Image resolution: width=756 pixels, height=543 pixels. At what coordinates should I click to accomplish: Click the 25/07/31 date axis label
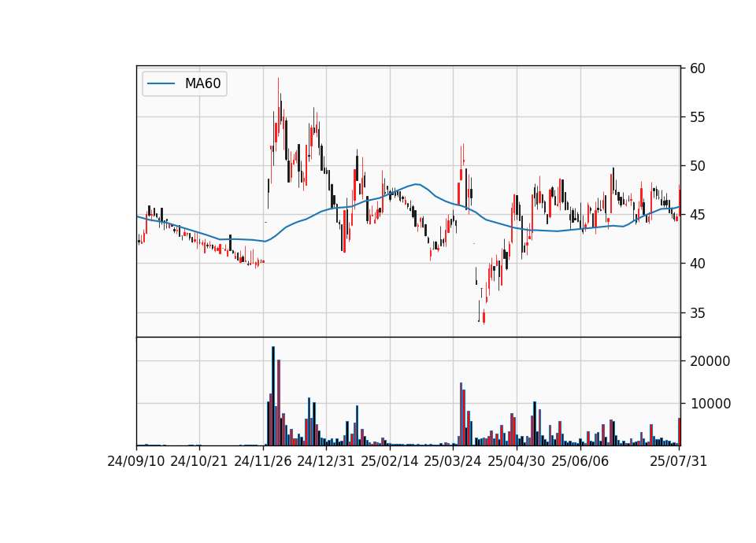click(678, 461)
